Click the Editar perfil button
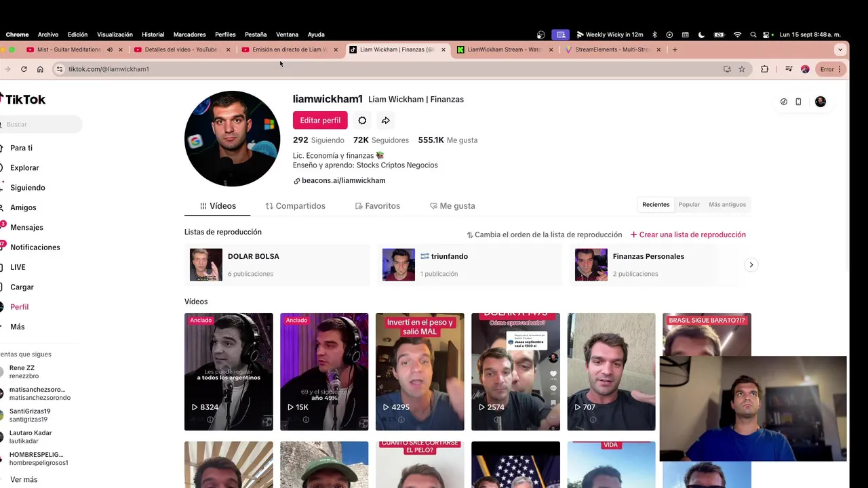 [x=320, y=120]
